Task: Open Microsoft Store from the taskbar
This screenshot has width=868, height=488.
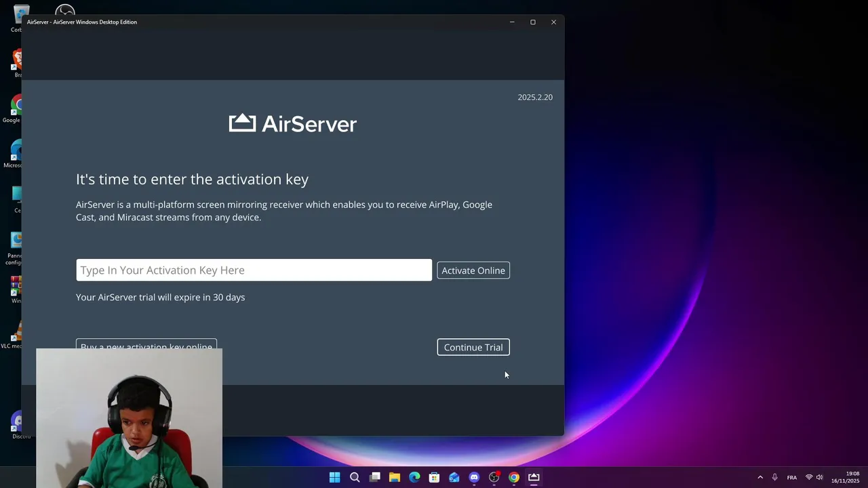Action: (434, 477)
